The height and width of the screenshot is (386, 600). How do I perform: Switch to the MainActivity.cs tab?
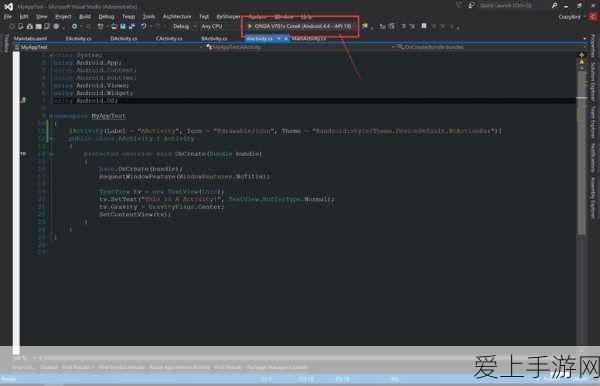pos(309,39)
